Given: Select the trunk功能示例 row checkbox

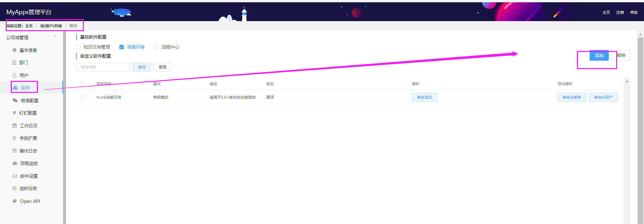Looking at the screenshot, I should [83, 98].
